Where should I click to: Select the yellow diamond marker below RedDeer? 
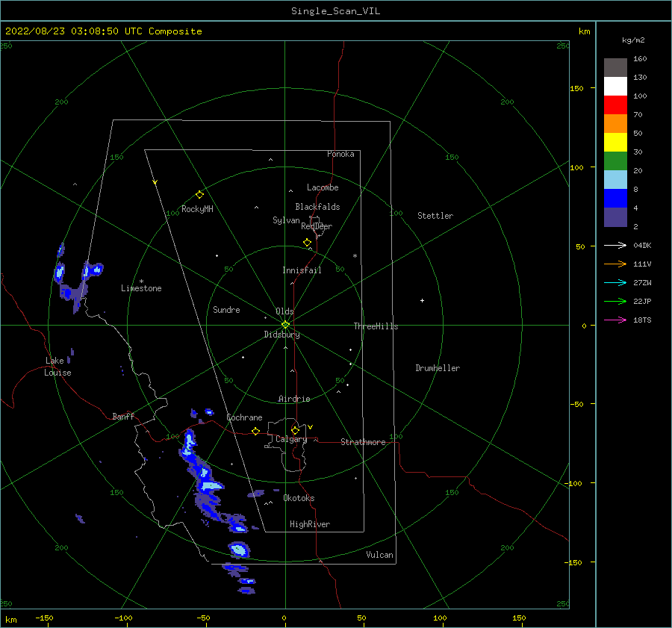tap(307, 243)
